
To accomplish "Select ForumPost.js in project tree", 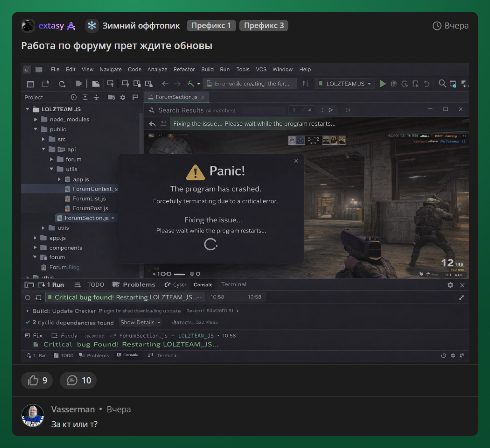I will [90, 208].
